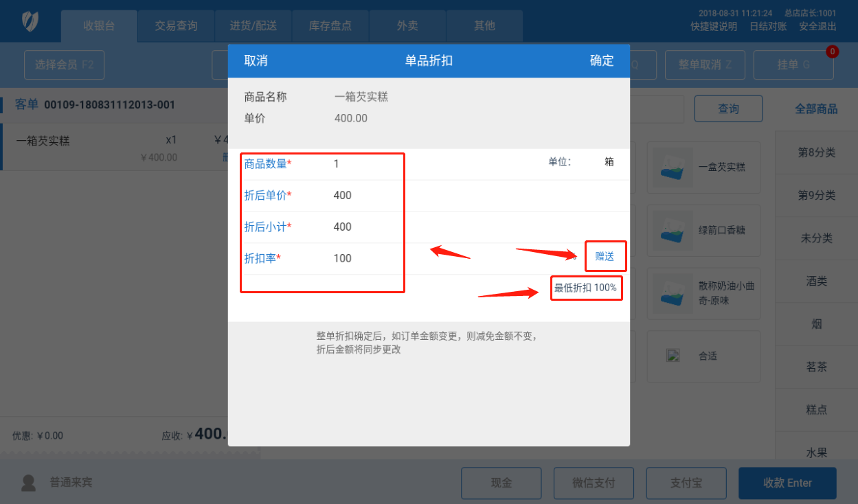
Task: Choose the 糕点 category
Action: point(816,410)
